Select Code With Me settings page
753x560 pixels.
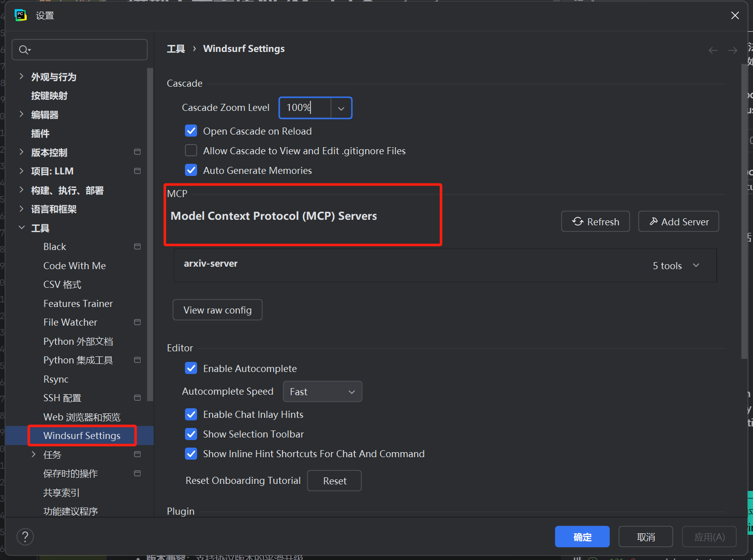75,266
